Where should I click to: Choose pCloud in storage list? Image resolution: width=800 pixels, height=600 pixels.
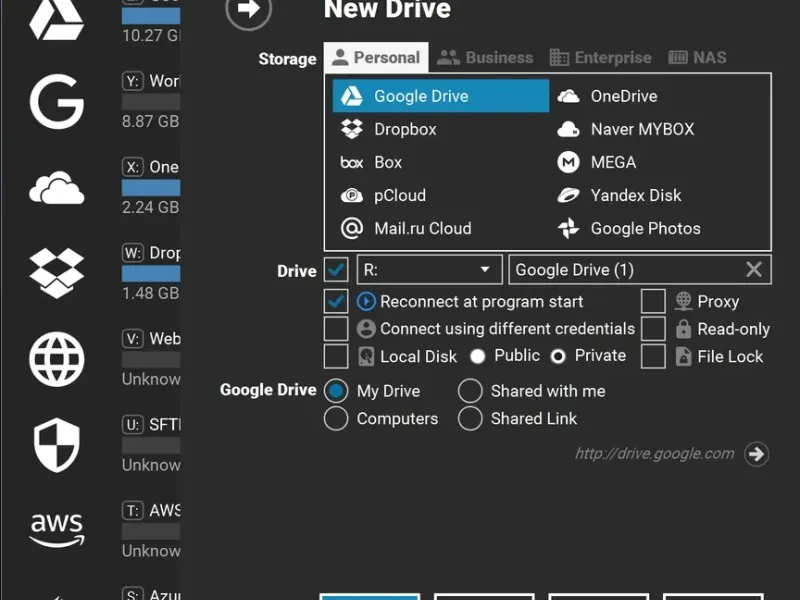441,195
